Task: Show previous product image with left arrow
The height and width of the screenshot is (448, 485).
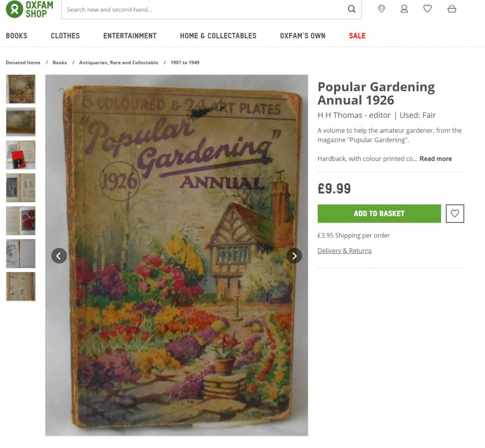Action: point(59,256)
